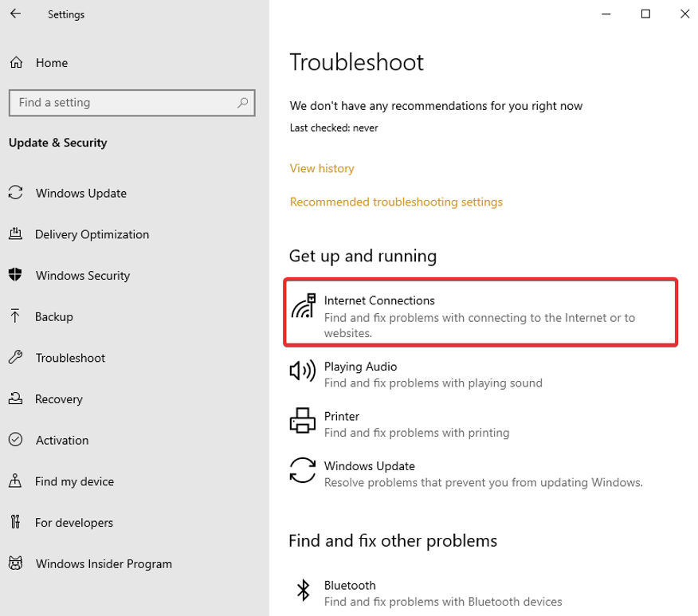This screenshot has width=698, height=616.
Task: Open View history
Action: 321,168
